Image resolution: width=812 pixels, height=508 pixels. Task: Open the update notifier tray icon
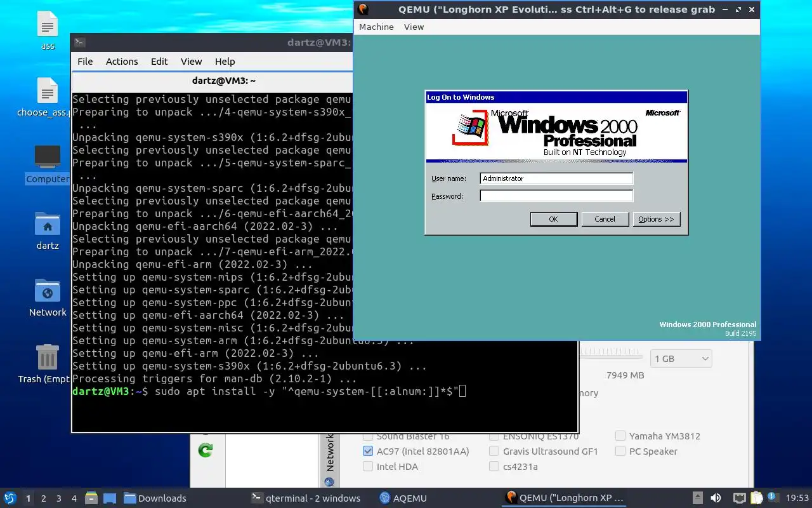[773, 497]
